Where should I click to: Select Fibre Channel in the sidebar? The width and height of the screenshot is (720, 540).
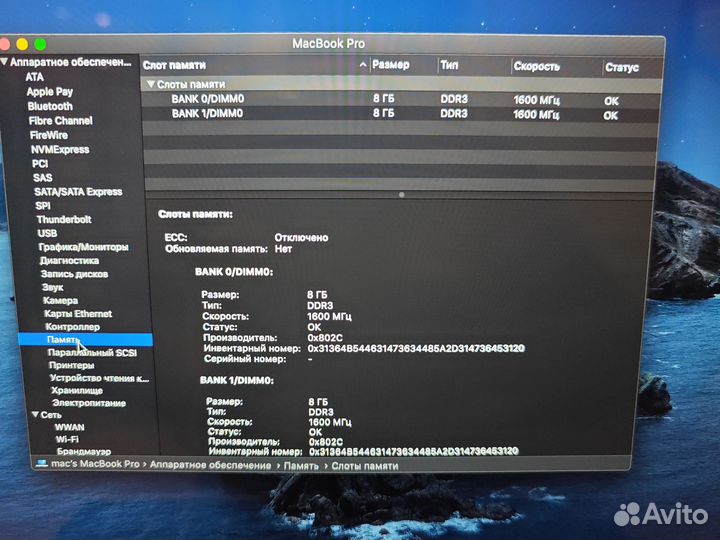60,121
